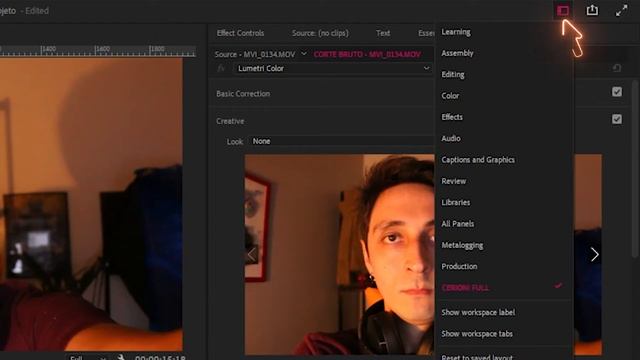Disable the Basic Correction checkbox
The image size is (640, 360).
[x=617, y=92]
